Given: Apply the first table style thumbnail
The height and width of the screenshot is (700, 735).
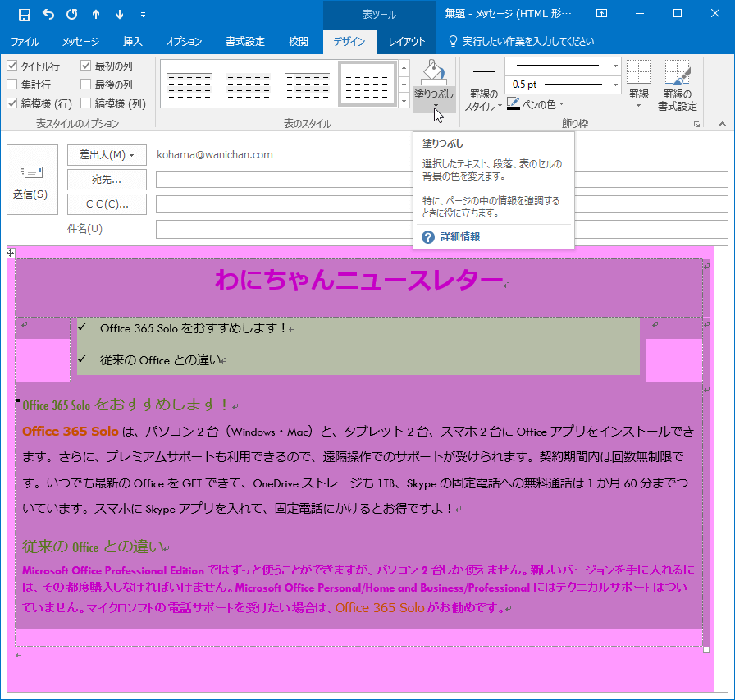Looking at the screenshot, I should pyautogui.click(x=189, y=84).
